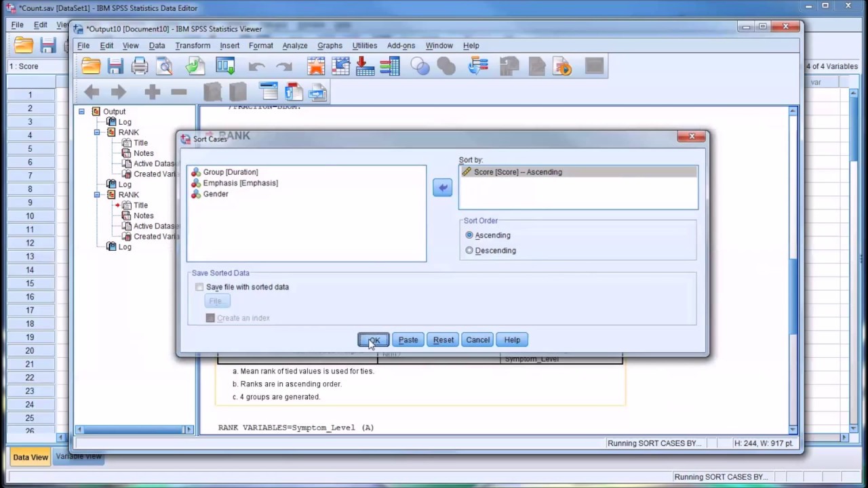Open the Graphs menu in Viewer
868x488 pixels.
pos(330,45)
